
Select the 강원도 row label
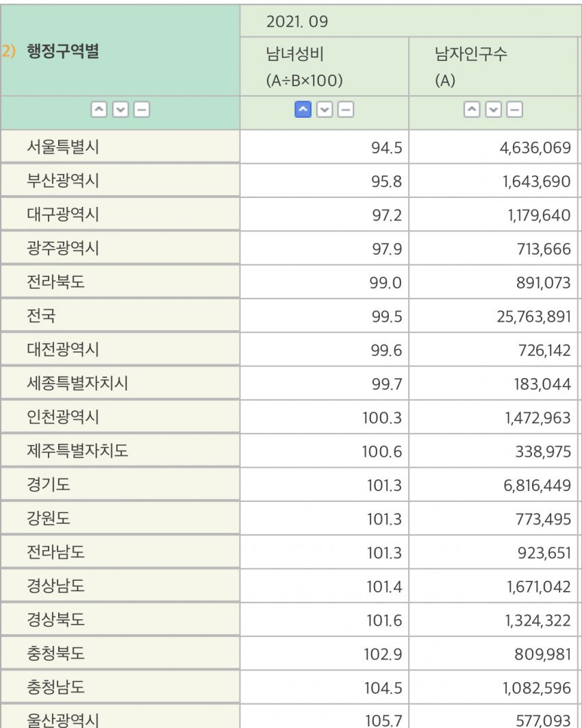(x=49, y=518)
